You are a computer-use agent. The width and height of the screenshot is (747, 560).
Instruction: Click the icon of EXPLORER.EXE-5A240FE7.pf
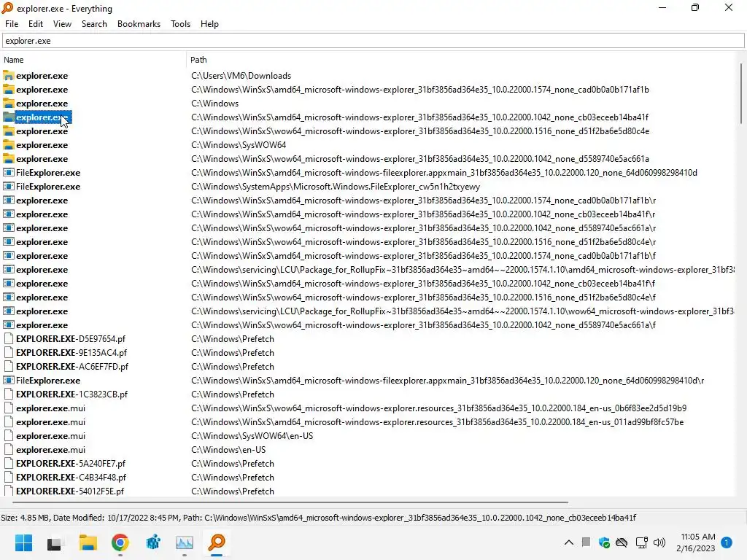click(x=9, y=463)
